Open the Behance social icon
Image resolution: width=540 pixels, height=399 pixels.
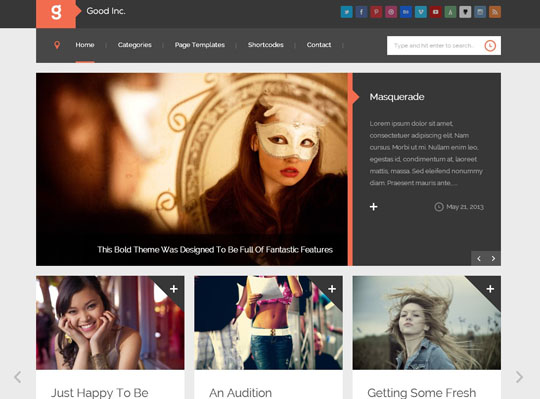406,12
